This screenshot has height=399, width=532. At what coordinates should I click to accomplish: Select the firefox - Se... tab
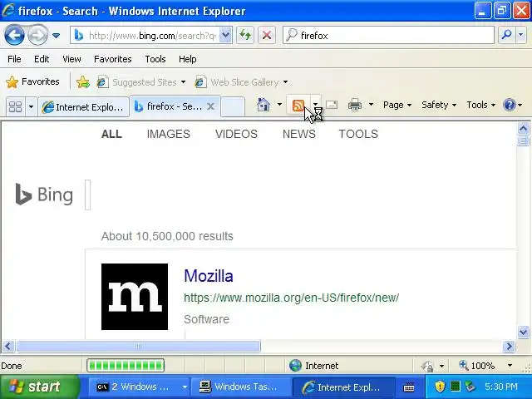click(170, 106)
